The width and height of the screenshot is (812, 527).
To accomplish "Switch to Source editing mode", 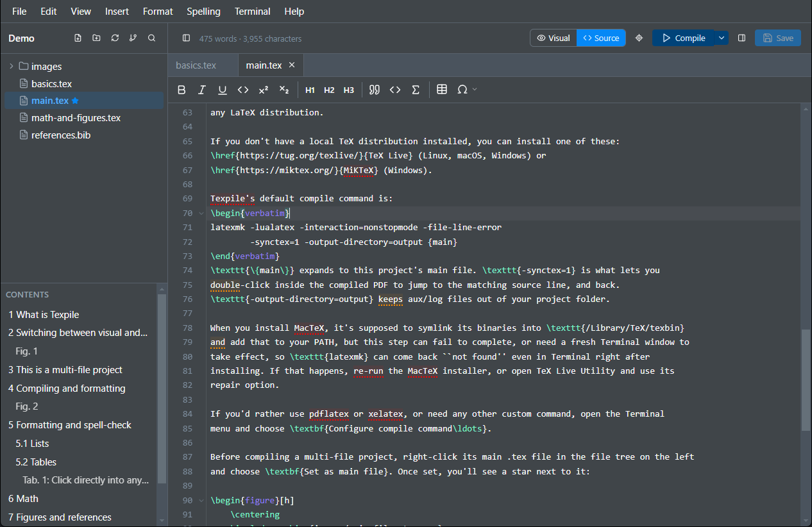I will coord(601,38).
